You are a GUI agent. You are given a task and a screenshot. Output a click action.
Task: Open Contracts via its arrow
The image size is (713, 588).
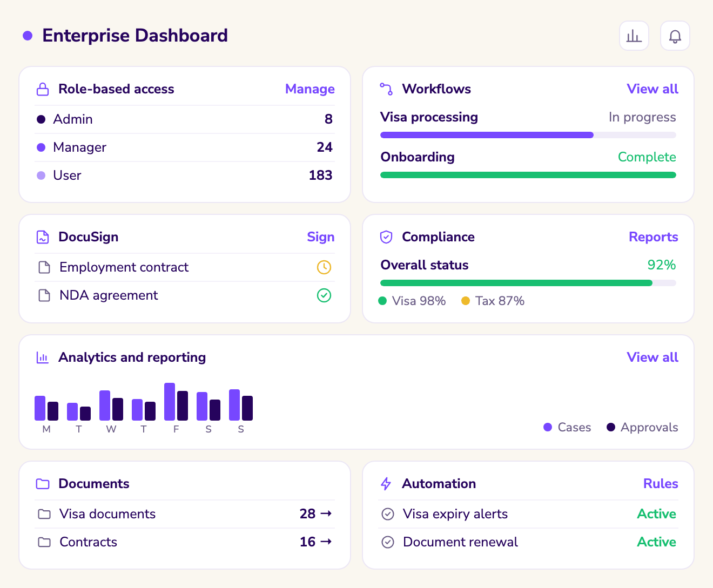326,542
